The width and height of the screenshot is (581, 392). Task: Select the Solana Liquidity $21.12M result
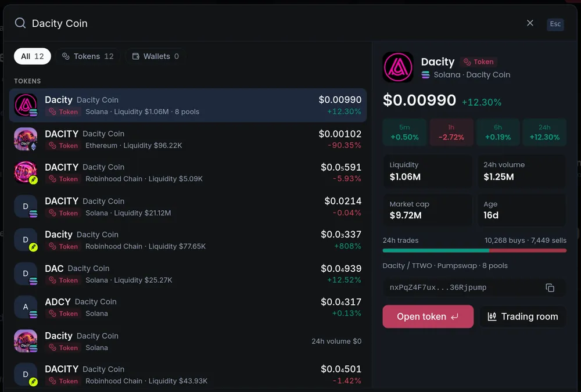tap(188, 206)
